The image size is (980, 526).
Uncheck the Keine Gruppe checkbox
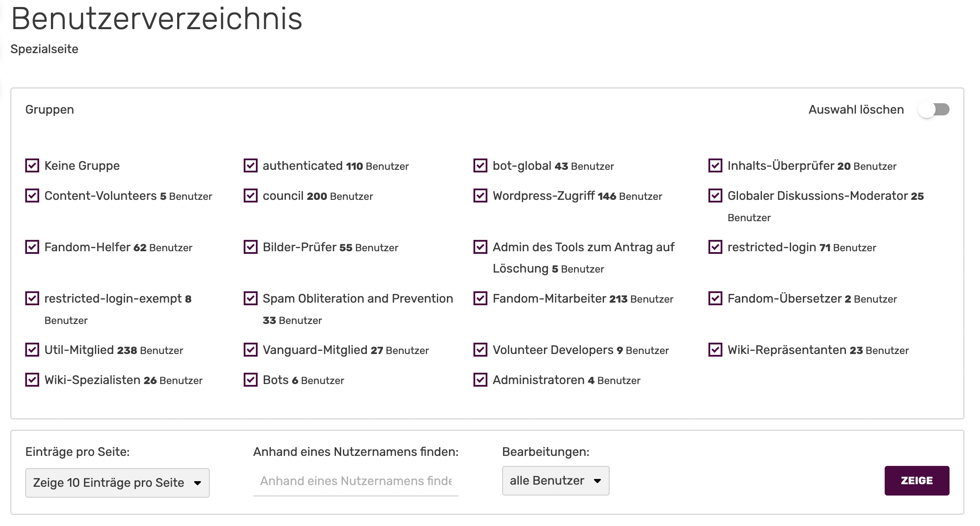(x=32, y=166)
